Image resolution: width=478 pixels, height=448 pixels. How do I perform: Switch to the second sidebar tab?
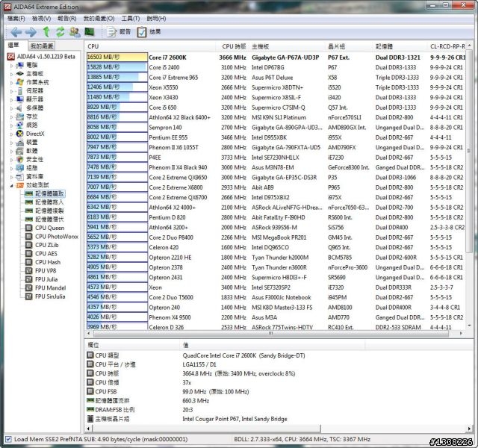pyautogui.click(x=42, y=46)
